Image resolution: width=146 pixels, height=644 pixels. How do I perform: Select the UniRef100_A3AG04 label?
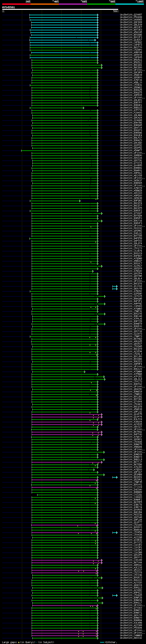coord(131,422)
